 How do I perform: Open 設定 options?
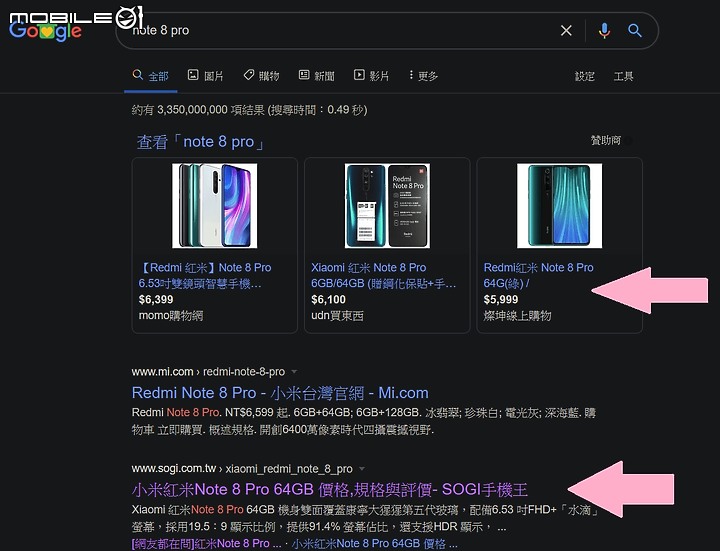585,76
